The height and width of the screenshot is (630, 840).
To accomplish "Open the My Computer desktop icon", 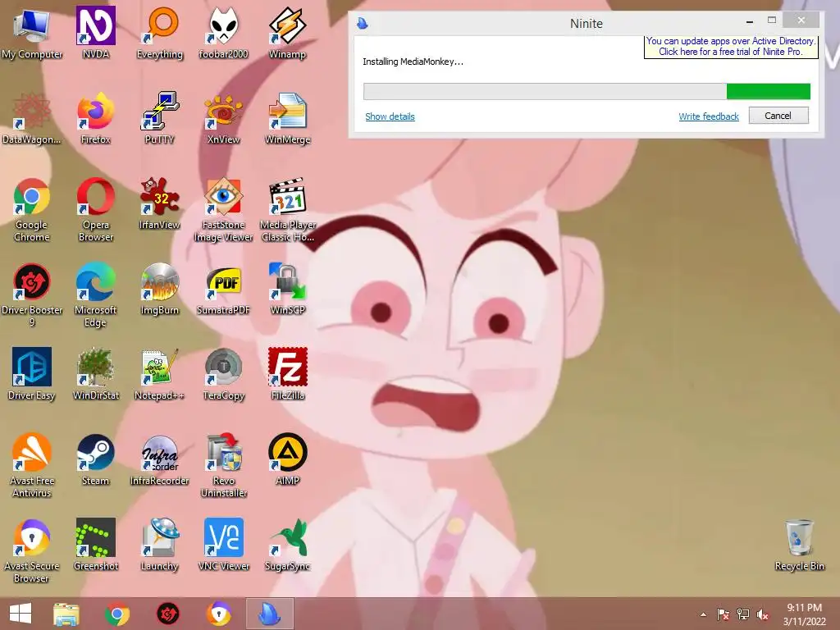I will tap(32, 34).
